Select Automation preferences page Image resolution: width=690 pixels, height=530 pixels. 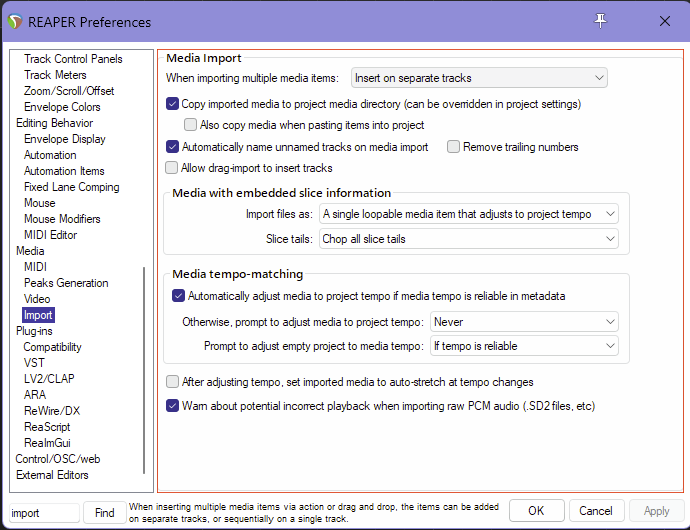50,155
